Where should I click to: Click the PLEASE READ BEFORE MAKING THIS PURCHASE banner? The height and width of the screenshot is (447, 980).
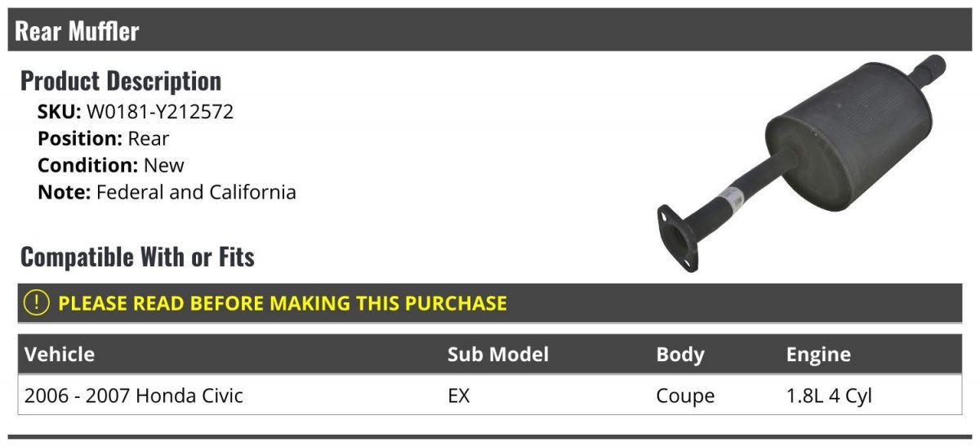(x=490, y=303)
